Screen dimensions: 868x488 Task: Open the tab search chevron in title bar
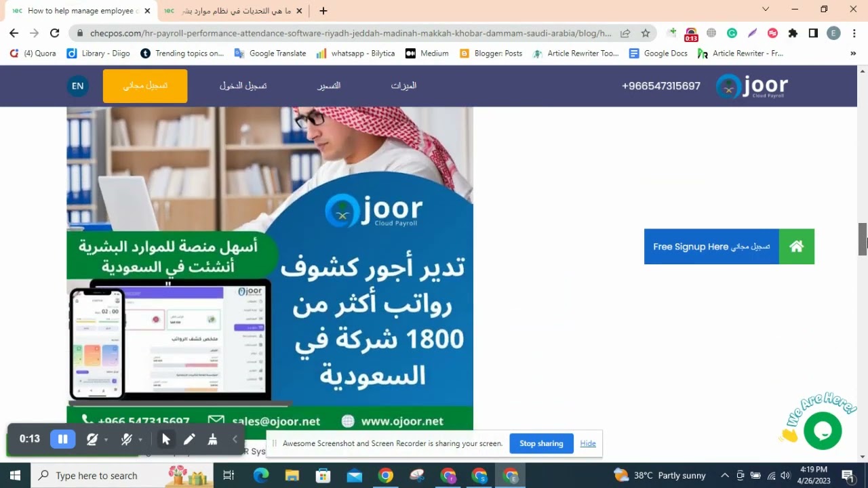(766, 9)
